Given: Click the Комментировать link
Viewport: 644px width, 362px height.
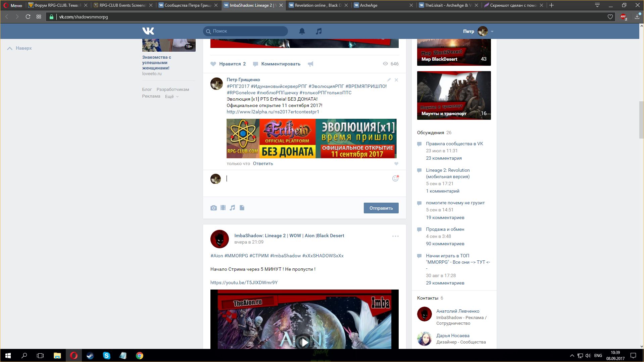Looking at the screenshot, I should click(x=277, y=64).
